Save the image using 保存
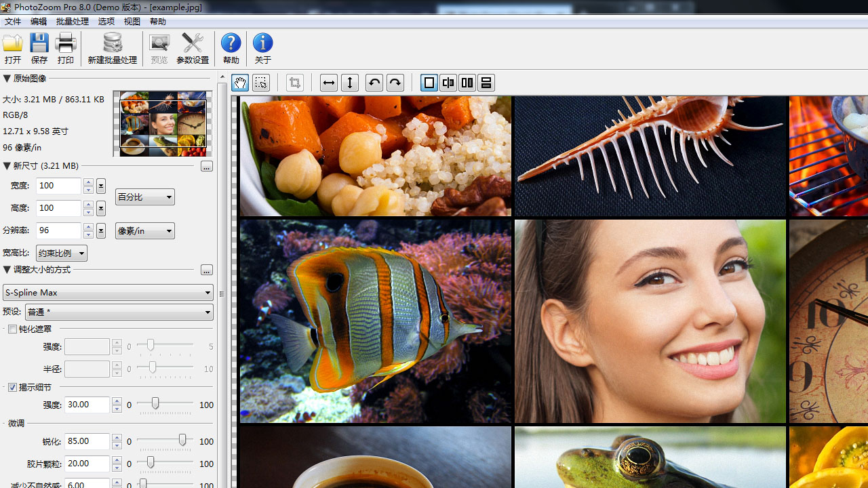The height and width of the screenshot is (488, 868). [x=39, y=47]
